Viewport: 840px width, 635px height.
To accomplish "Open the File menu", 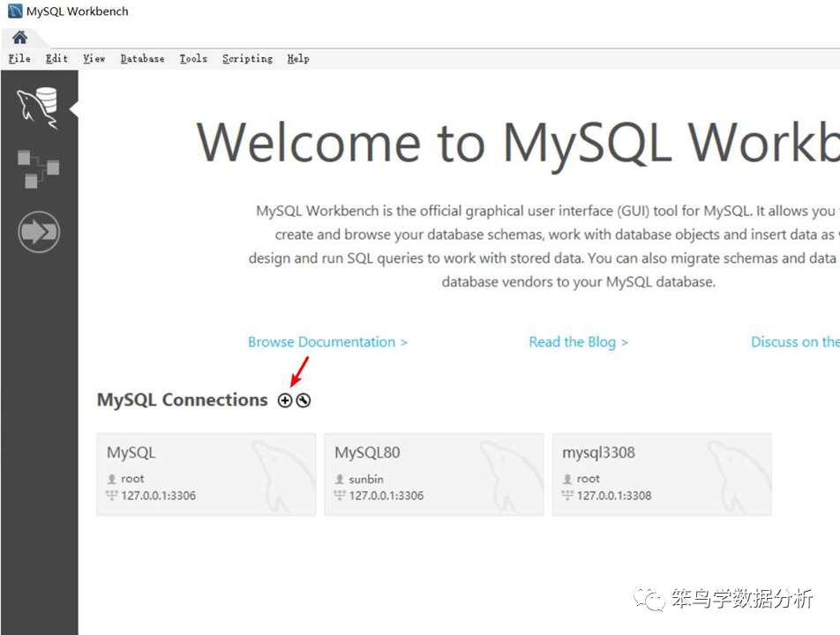I will 19,58.
